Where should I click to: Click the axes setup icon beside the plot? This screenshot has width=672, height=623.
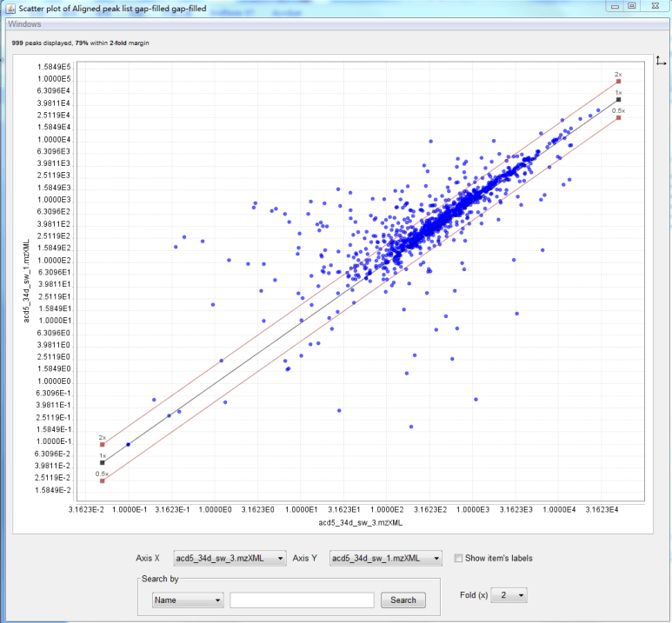661,60
